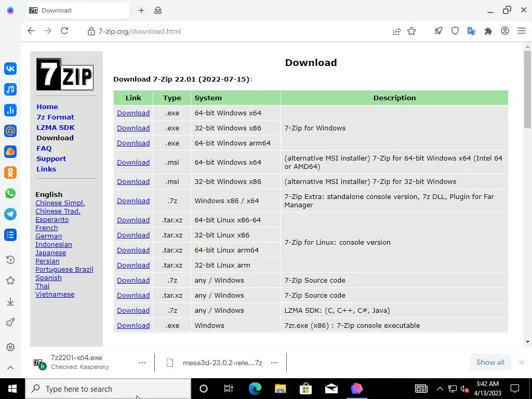
Task: Open LZMA SDK navigation link
Action: pos(55,128)
